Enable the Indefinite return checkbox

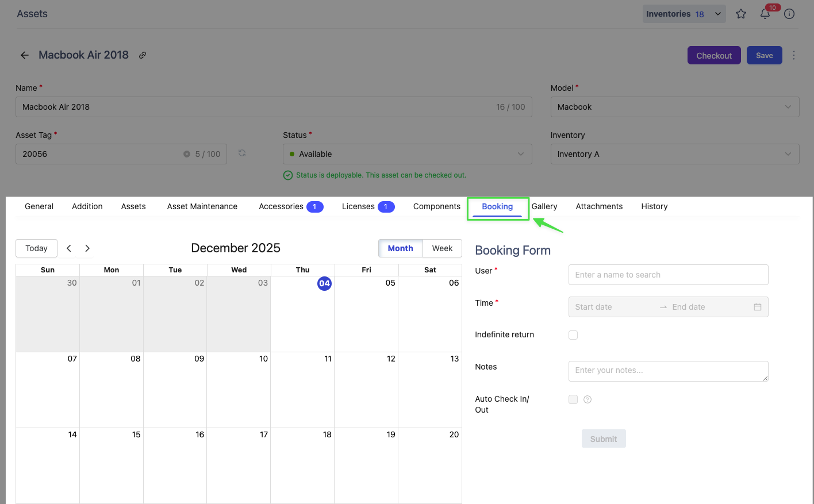click(x=573, y=335)
